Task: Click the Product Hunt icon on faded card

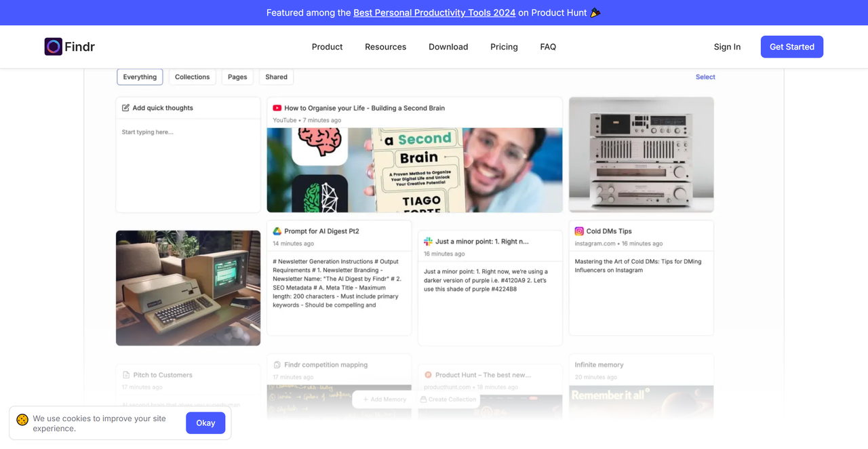Action: tap(428, 375)
